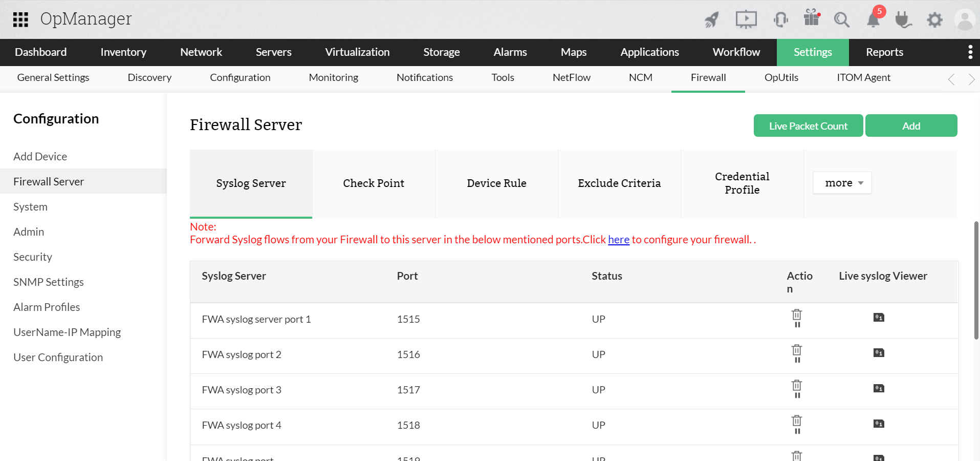The image size is (980, 461).
Task: Expand the 'more' tabs dropdown
Action: point(842,183)
